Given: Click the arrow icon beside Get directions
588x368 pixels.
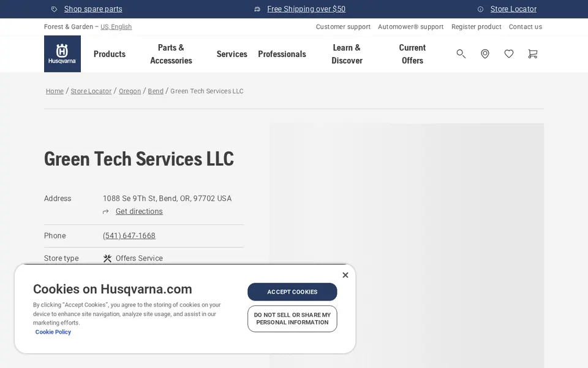Looking at the screenshot, I should (x=106, y=212).
